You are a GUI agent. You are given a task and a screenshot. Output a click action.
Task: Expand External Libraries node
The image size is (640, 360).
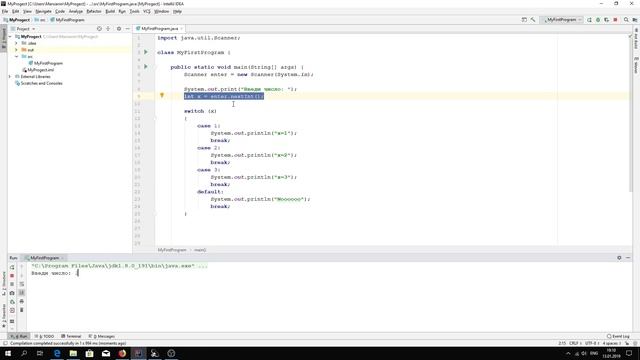10,76
